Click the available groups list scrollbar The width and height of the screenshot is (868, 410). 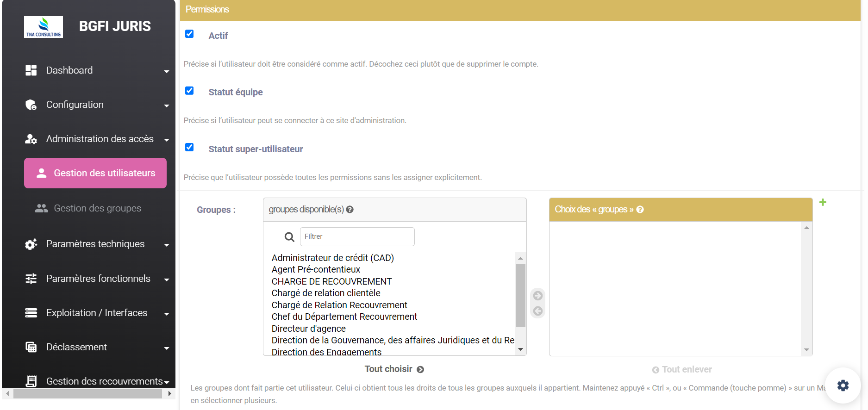click(520, 295)
